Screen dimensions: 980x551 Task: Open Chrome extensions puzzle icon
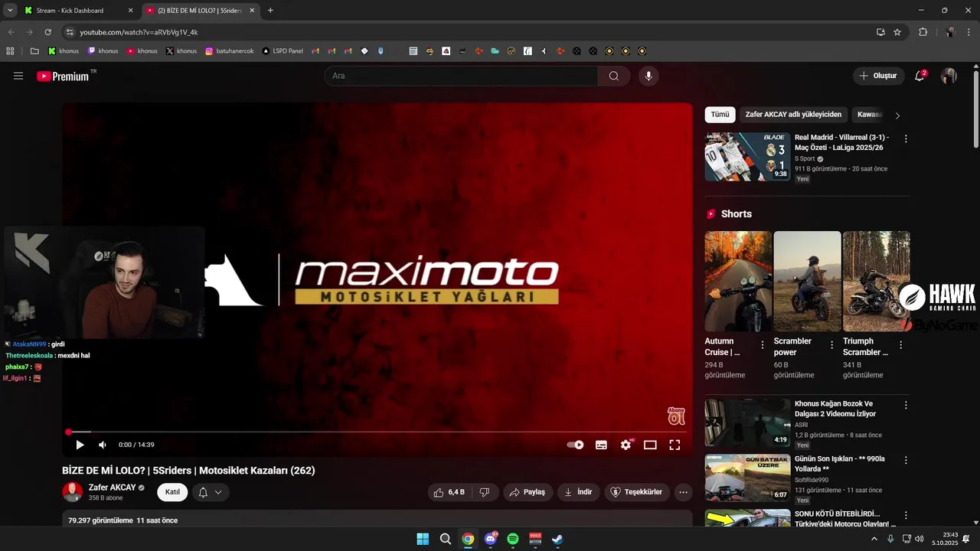(923, 32)
